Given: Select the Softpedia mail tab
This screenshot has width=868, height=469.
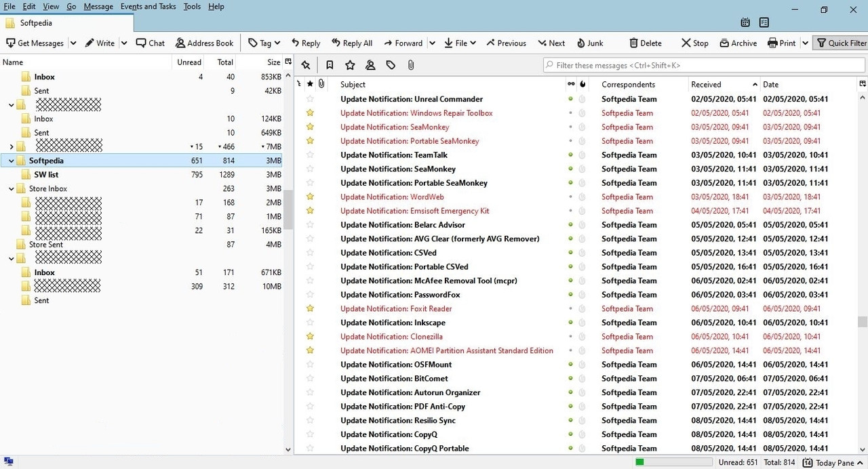Looking at the screenshot, I should pos(66,22).
